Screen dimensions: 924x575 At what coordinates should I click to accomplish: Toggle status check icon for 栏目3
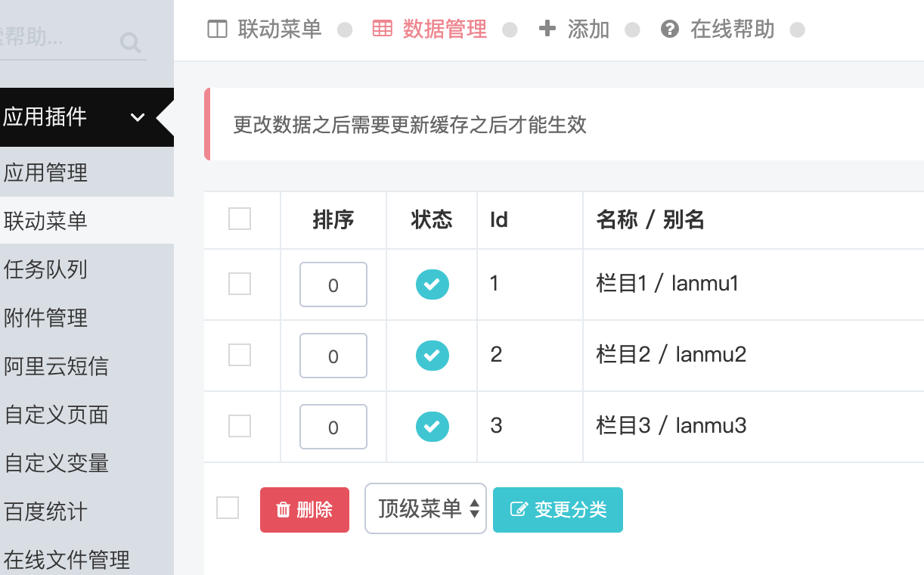(x=433, y=427)
